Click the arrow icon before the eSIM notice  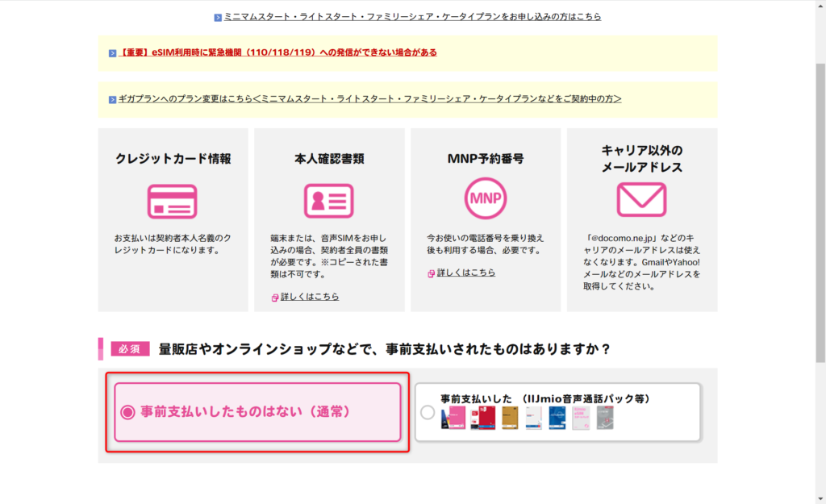[112, 53]
